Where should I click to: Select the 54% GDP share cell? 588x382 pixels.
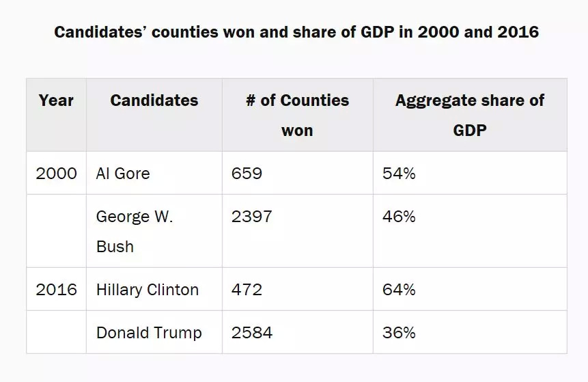(x=399, y=173)
